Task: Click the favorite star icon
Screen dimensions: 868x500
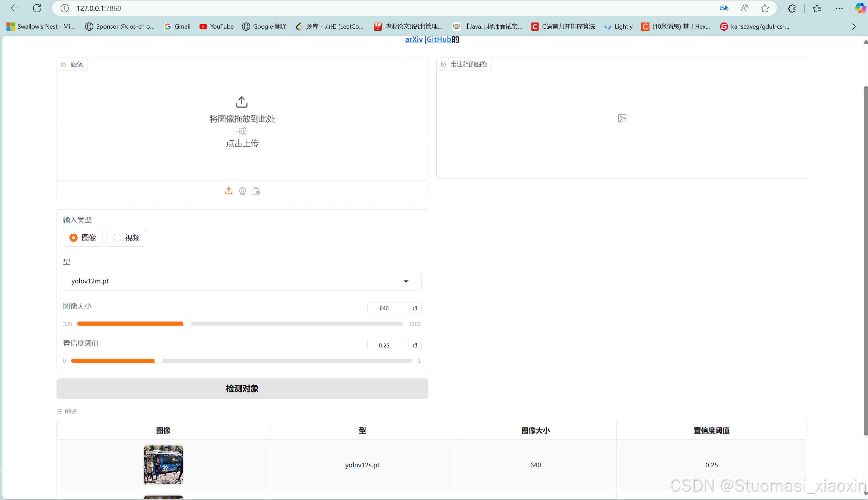Action: pyautogui.click(x=765, y=8)
